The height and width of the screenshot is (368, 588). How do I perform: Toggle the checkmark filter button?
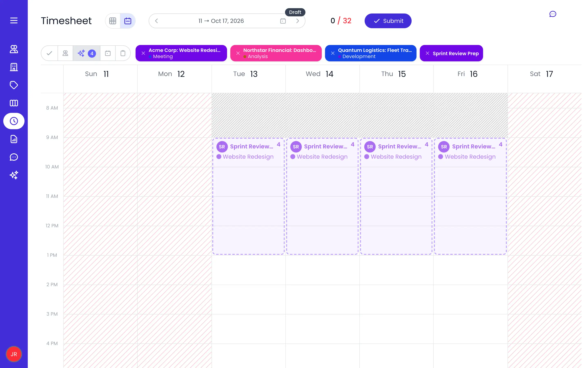50,53
